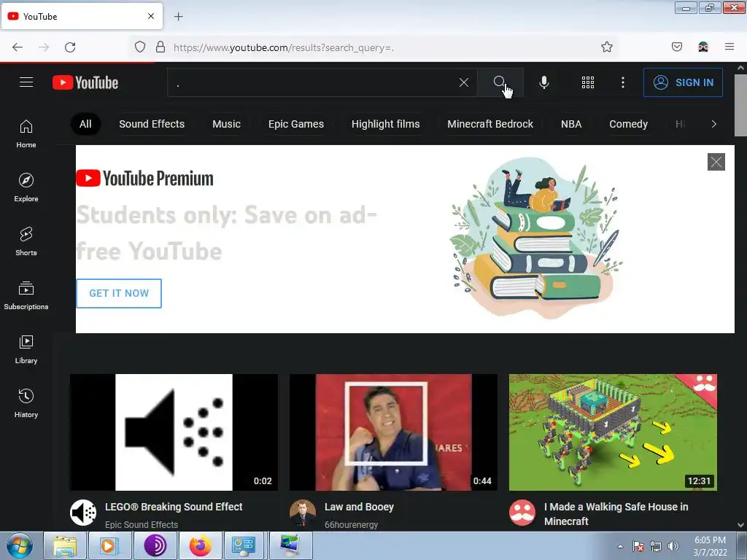Open Windows Explorer from taskbar
The image size is (747, 560).
click(x=65, y=545)
